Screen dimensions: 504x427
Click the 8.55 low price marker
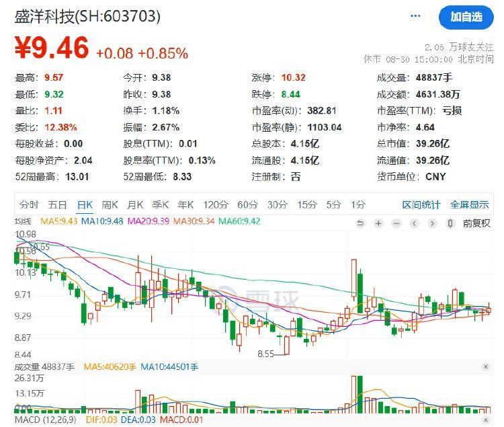(265, 354)
